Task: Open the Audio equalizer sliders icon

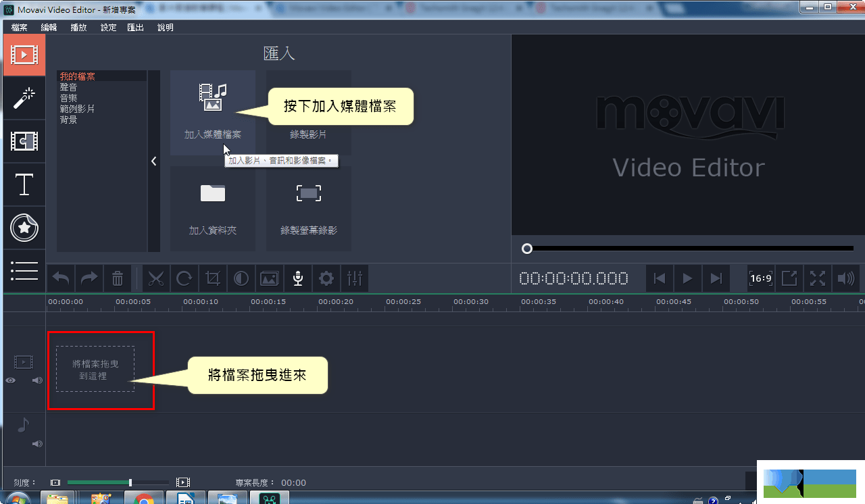Action: coord(355,278)
